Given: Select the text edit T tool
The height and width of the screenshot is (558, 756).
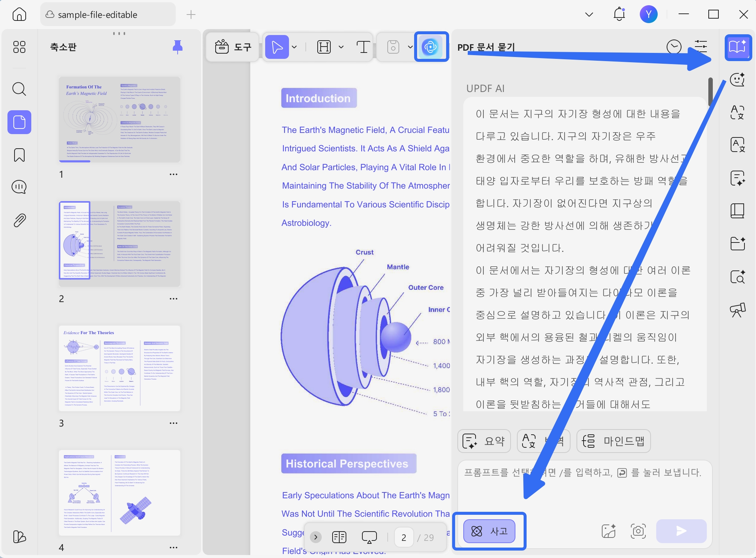Looking at the screenshot, I should tap(363, 47).
